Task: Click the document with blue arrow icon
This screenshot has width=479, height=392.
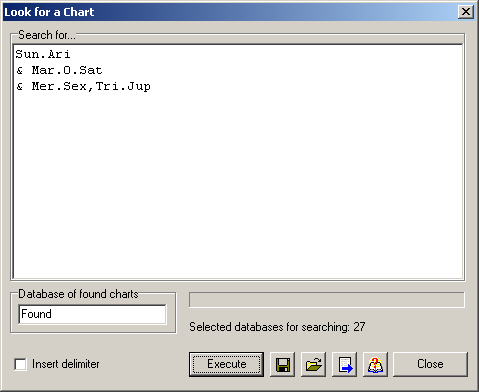Action: pos(345,364)
